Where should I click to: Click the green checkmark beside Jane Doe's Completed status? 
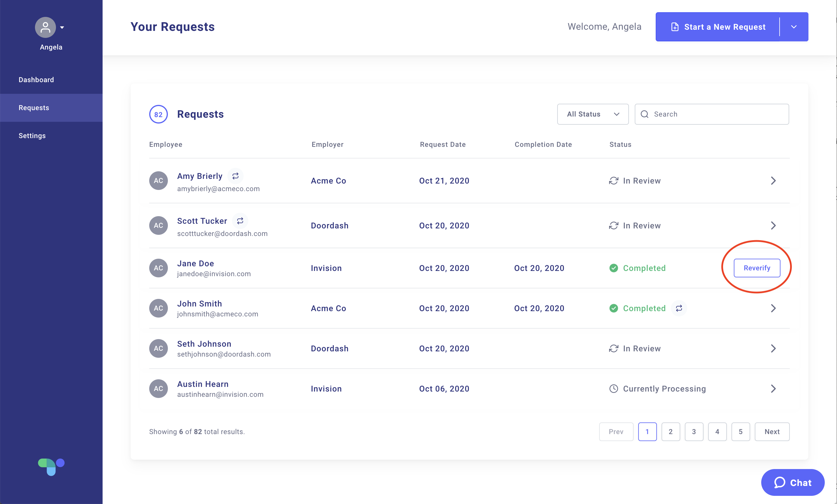(x=613, y=268)
